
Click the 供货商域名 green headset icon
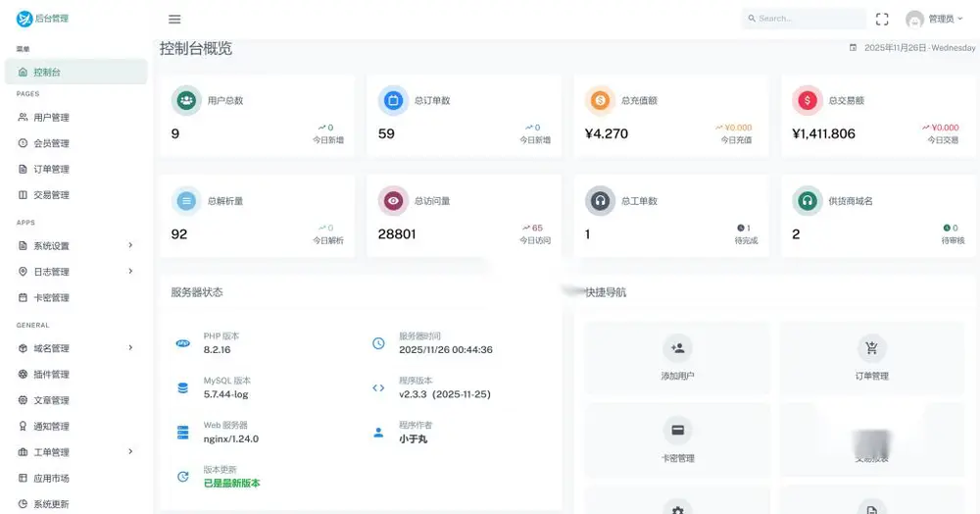pyautogui.click(x=807, y=201)
